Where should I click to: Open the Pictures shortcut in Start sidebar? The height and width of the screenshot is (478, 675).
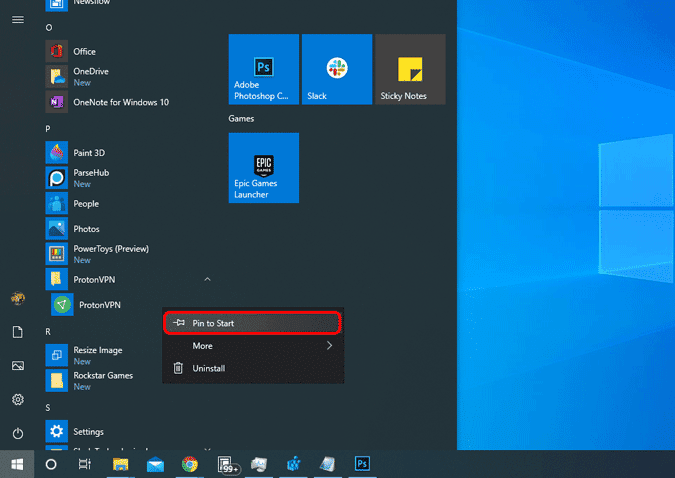pos(18,366)
